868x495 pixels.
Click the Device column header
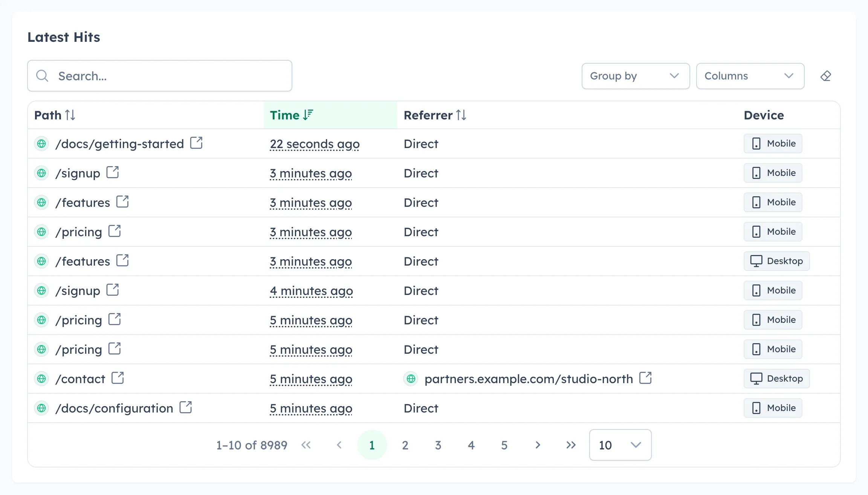(764, 115)
